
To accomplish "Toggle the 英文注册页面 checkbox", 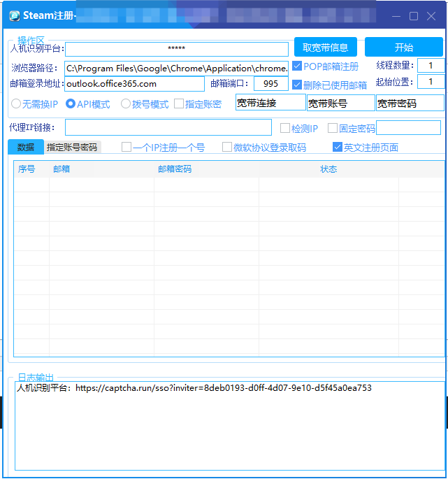I will [x=338, y=148].
